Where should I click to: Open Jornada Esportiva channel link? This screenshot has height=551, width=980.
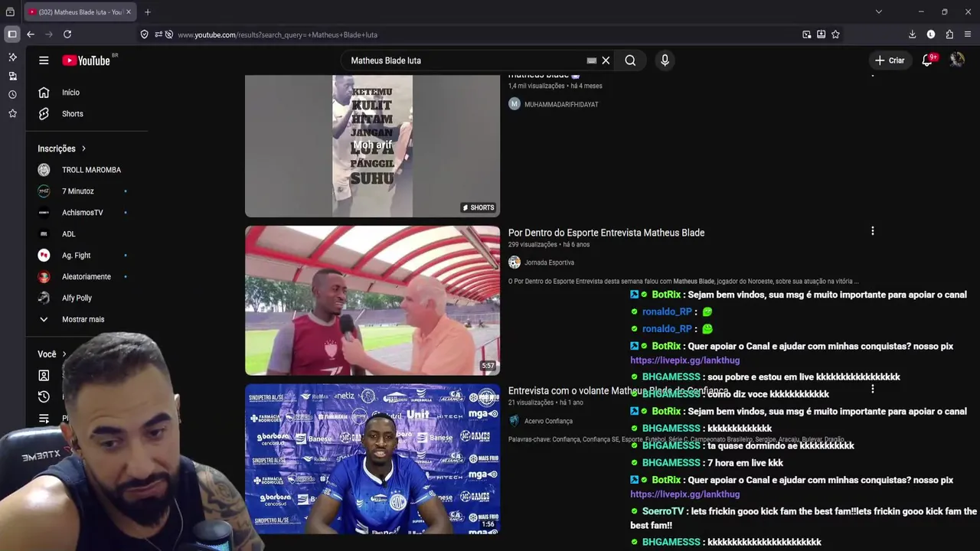pyautogui.click(x=549, y=262)
